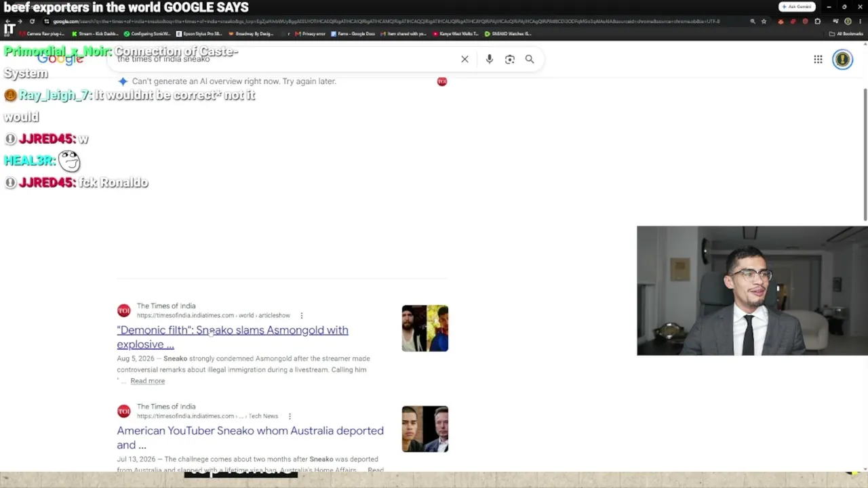This screenshot has width=868, height=488.
Task: Click the page's vertical scrollbar
Action: coord(865,155)
